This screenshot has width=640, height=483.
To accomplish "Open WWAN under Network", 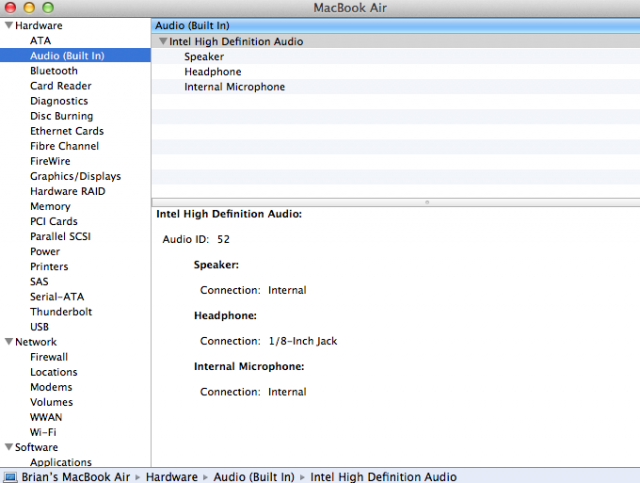I will pyautogui.click(x=46, y=417).
